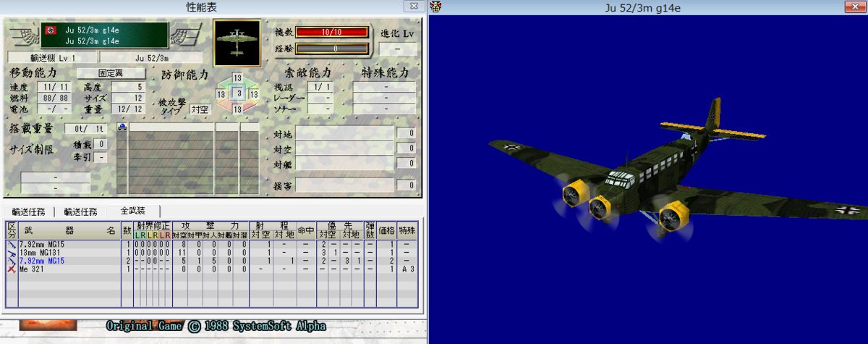The width and height of the screenshot is (868, 344).
Task: Click the 優先 column header
Action: [339, 225]
